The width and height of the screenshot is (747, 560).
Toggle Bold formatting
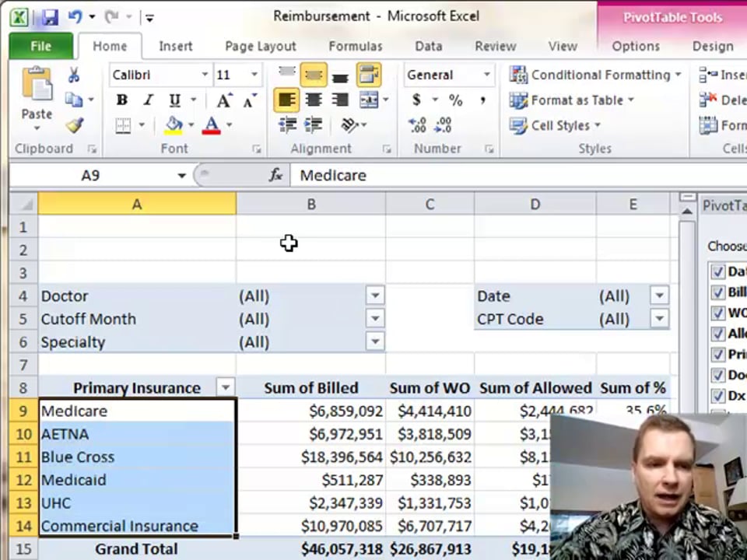(122, 100)
